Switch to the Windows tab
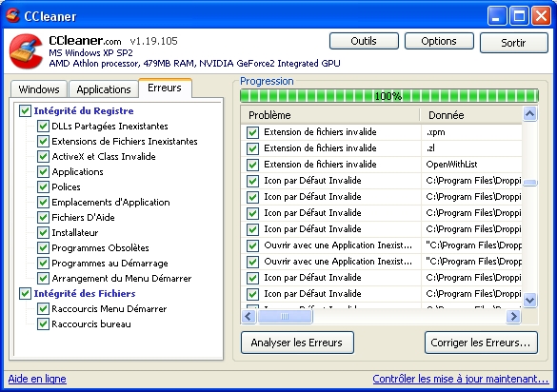The height and width of the screenshot is (392, 557). (39, 89)
